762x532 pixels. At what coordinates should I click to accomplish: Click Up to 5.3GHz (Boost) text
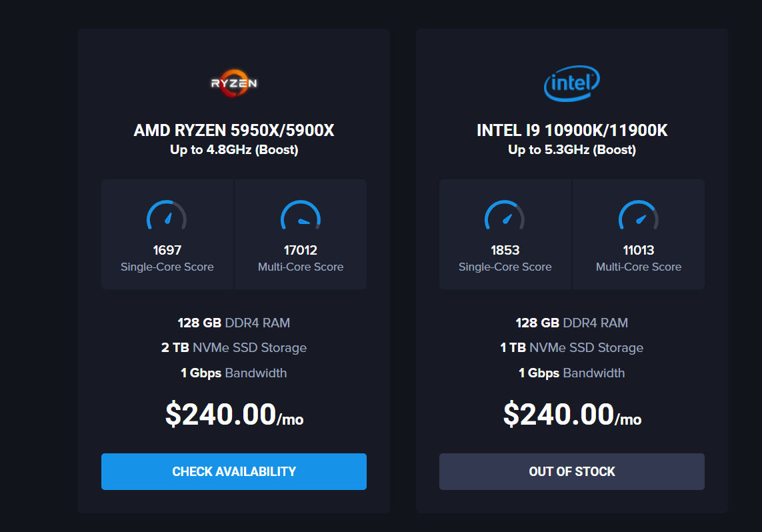point(572,149)
